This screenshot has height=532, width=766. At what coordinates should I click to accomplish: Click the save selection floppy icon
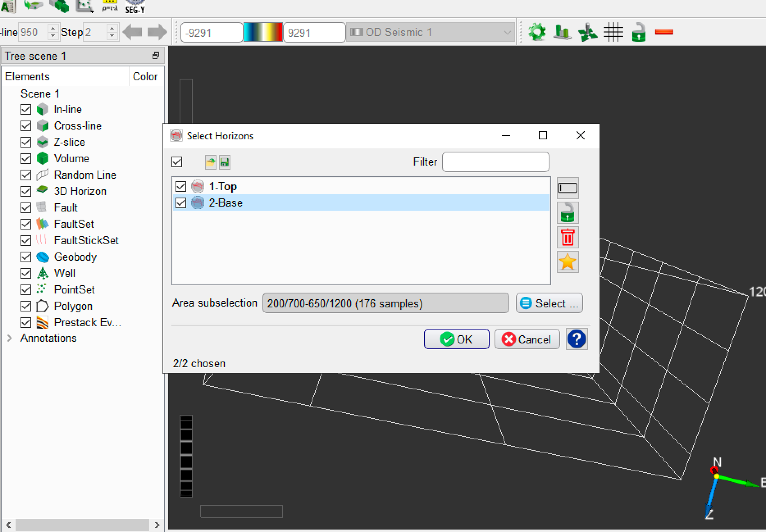click(224, 162)
